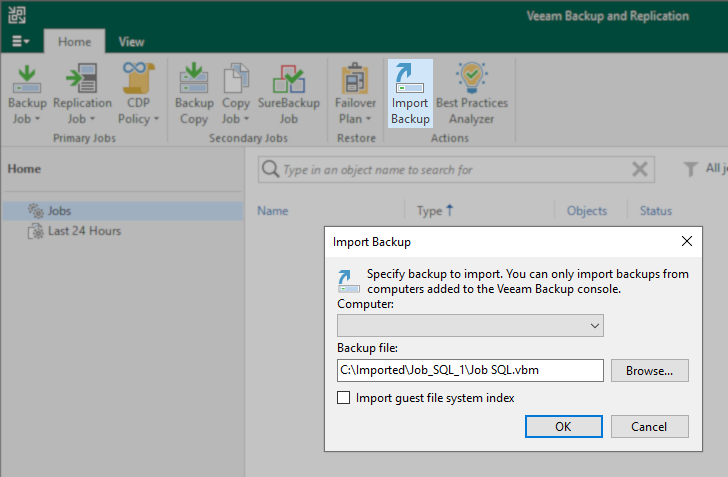Run the Best Practices Analyzer

(x=472, y=94)
